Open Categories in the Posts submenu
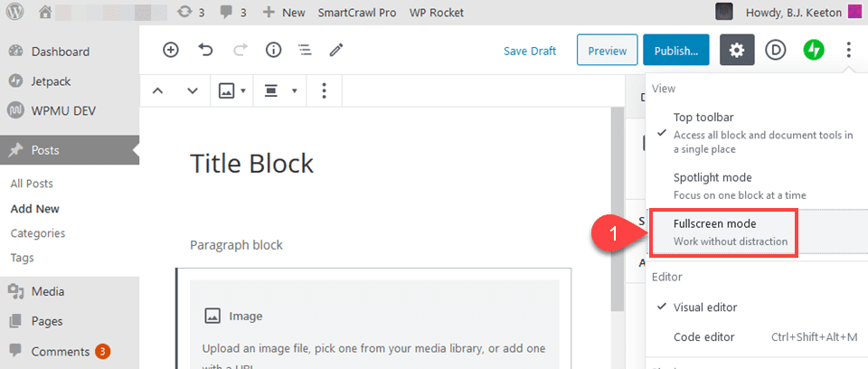868x369 pixels. pos(38,233)
